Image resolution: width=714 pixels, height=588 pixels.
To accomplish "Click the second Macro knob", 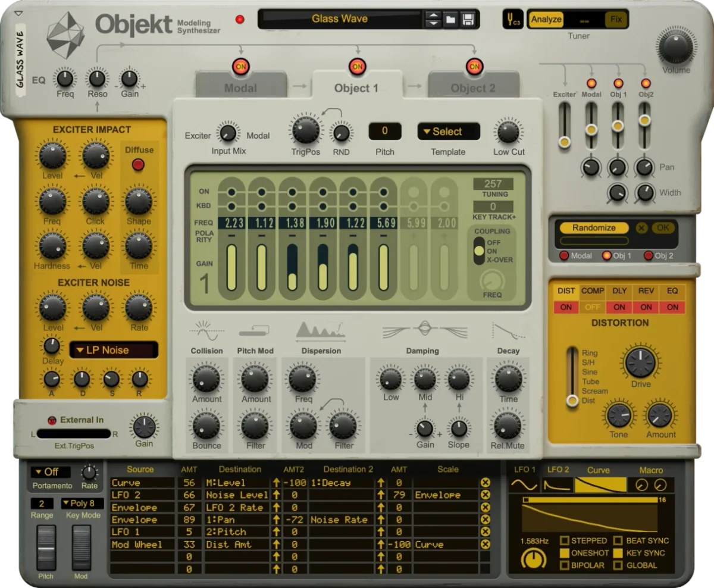I will coord(659,485).
